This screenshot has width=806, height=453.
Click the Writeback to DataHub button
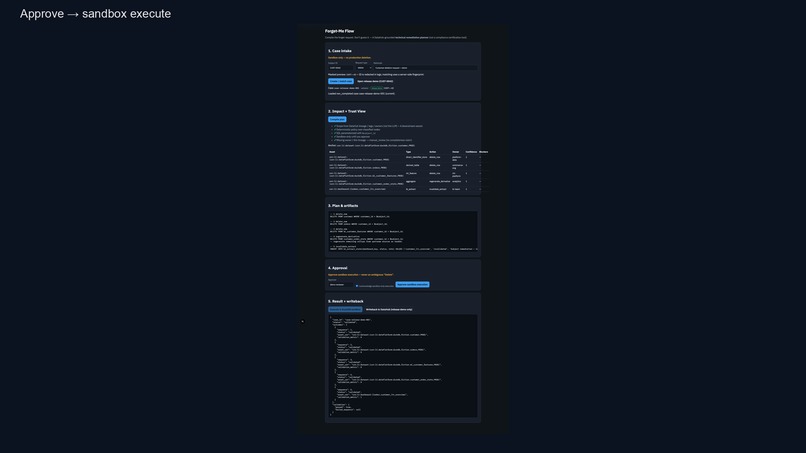[x=389, y=310]
